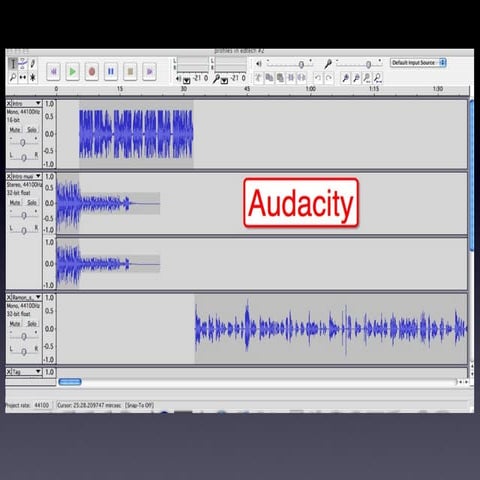Click the Intro track pan L/R slider
The width and height of the screenshot is (480, 480).
click(x=24, y=157)
